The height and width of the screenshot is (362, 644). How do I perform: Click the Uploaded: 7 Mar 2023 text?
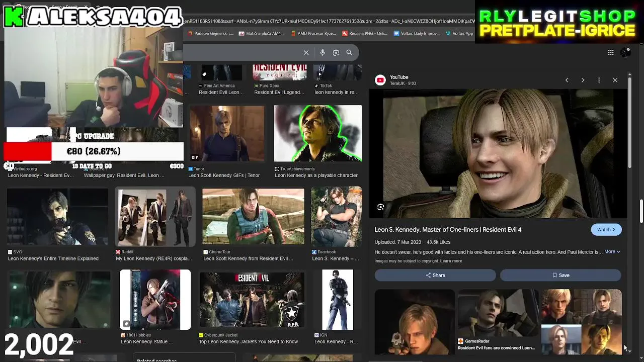pos(397,242)
